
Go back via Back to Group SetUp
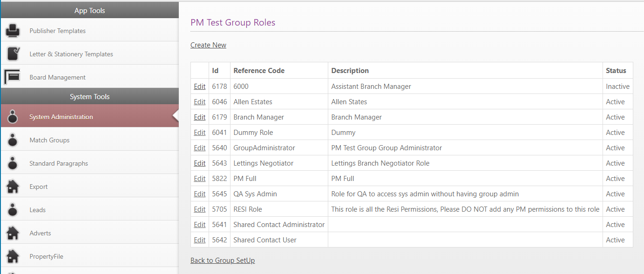coord(223,261)
